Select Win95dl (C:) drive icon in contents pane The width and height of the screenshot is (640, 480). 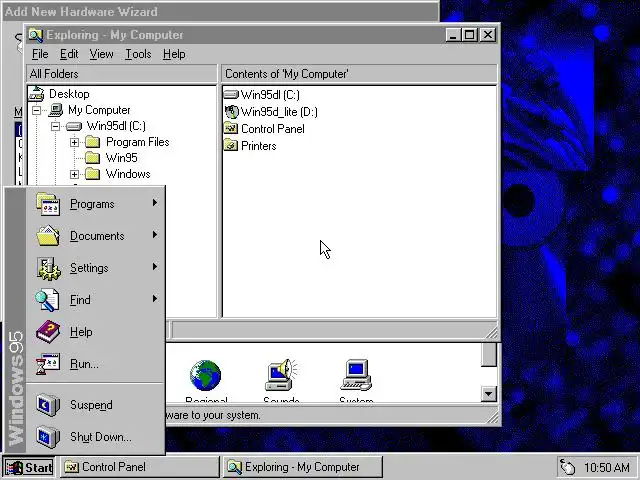click(x=231, y=95)
